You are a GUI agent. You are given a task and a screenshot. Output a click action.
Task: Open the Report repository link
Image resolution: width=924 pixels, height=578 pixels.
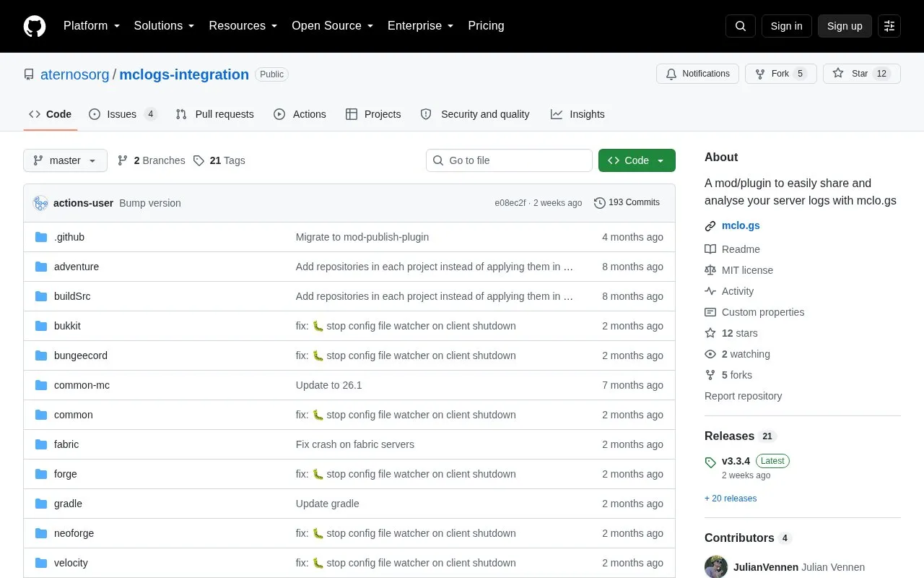click(743, 396)
